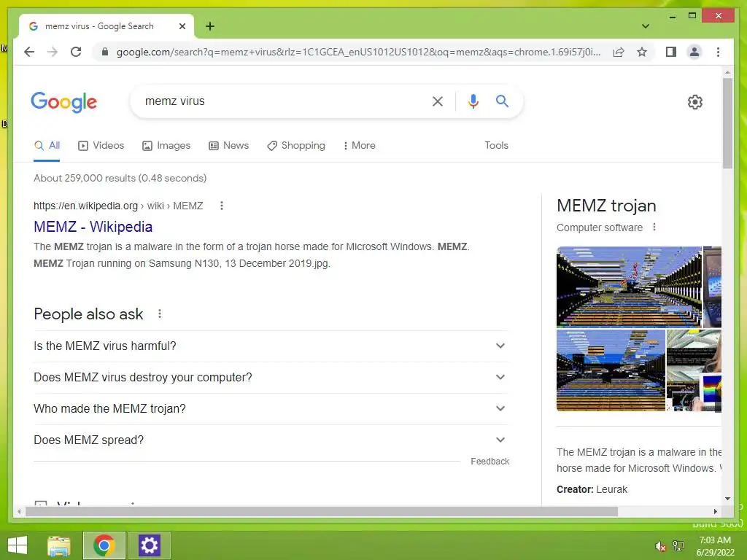The image size is (747, 560).
Task: Click the Tools button
Action: point(496,146)
